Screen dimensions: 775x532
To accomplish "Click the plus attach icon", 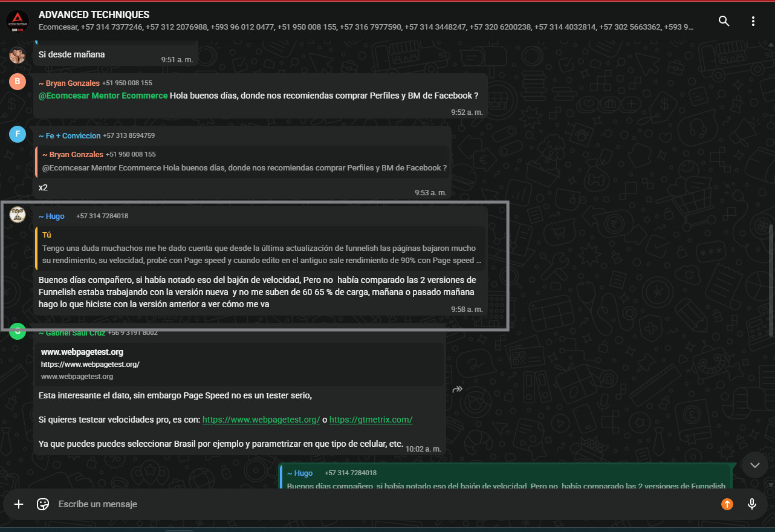I will [x=19, y=504].
